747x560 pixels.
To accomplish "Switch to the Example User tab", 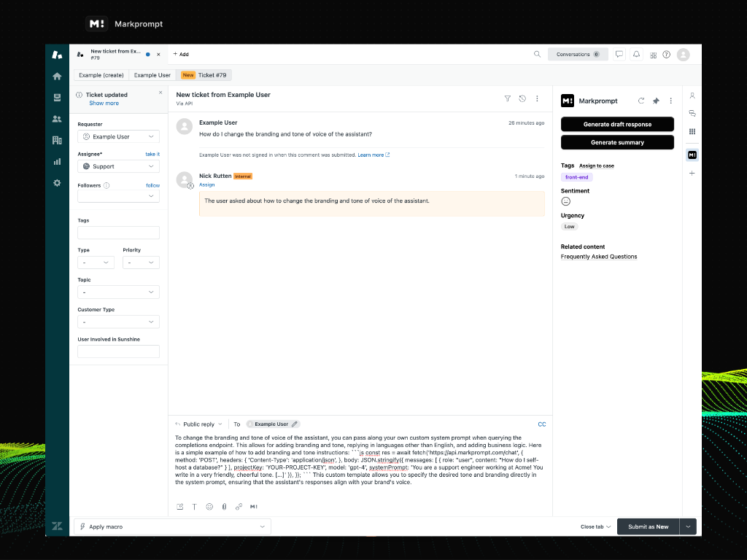I will (x=152, y=75).
